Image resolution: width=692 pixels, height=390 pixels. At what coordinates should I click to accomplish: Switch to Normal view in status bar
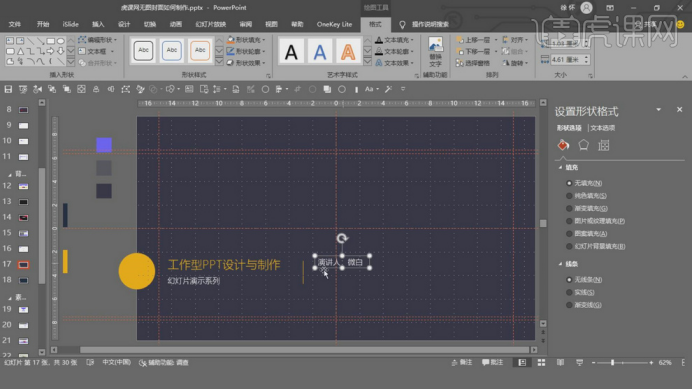point(522,363)
